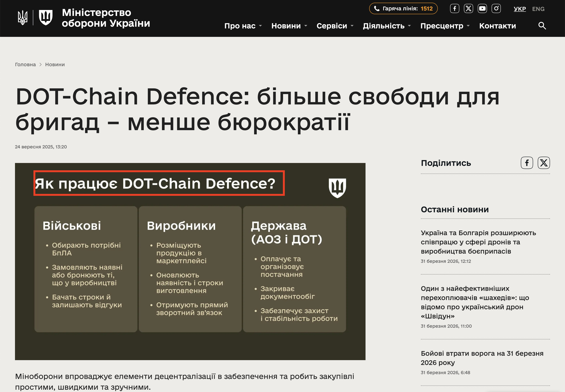The height and width of the screenshot is (392, 565).
Task: Open news Бойові втрати ворога на 31 березня
Action: pyautogui.click(x=482, y=358)
